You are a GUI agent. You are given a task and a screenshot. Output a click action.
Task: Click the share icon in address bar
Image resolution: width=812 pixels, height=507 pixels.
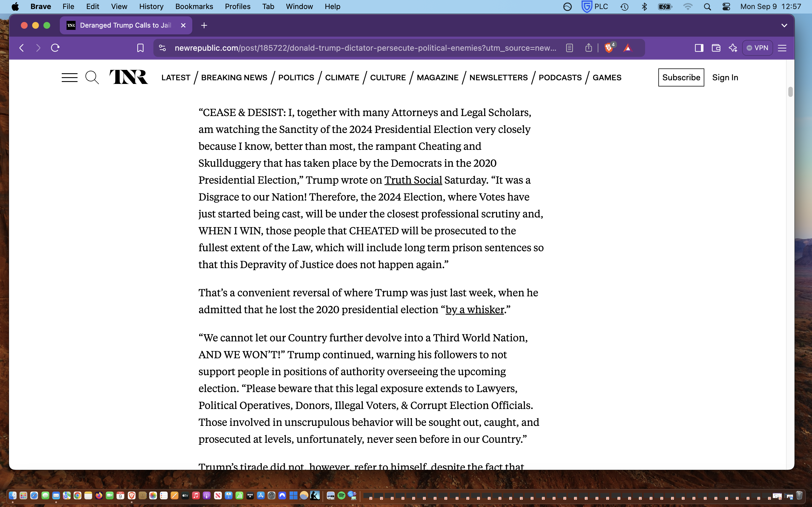pyautogui.click(x=588, y=48)
